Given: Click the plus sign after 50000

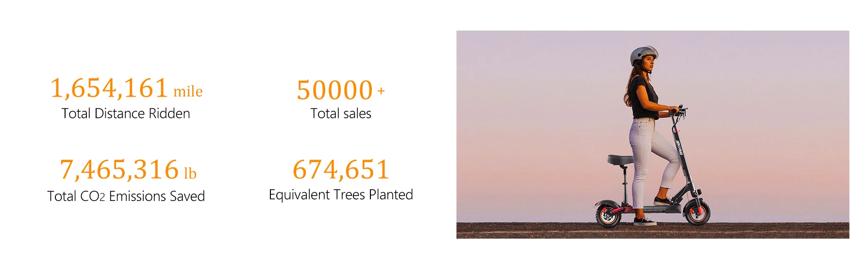Looking at the screenshot, I should pyautogui.click(x=381, y=91).
